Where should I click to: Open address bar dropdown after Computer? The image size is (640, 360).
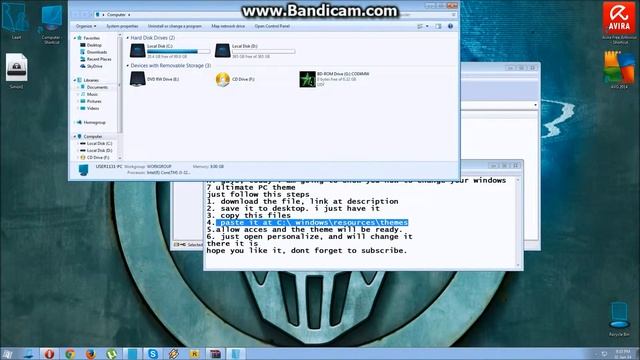pos(129,15)
